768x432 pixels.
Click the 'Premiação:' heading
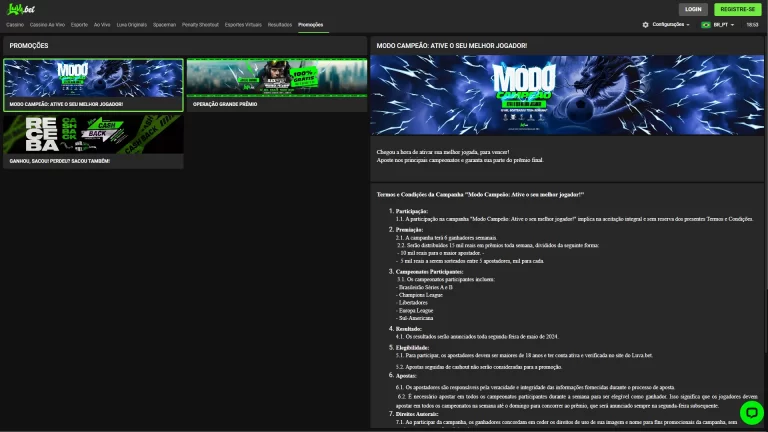pos(409,230)
